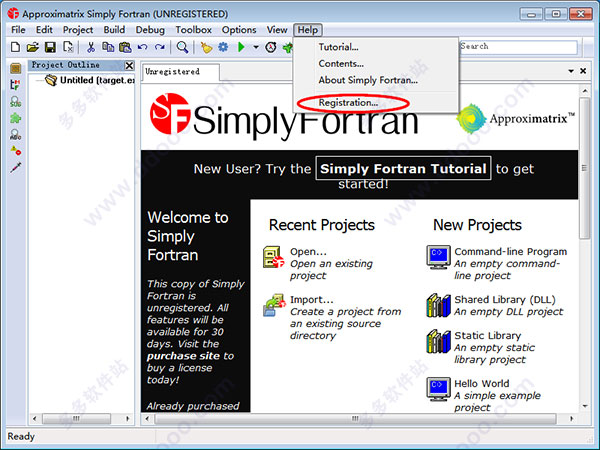
Task: Close file with the page-X toolbar icon
Action: [x=68, y=47]
